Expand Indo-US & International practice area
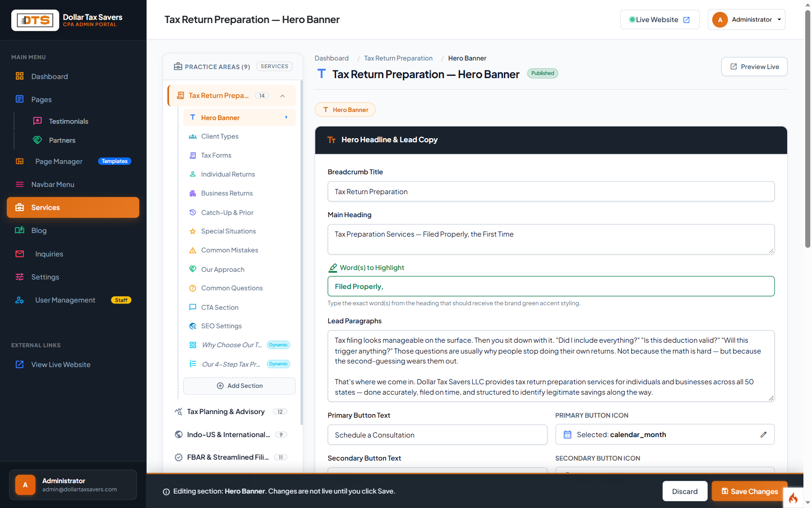 coord(231,434)
